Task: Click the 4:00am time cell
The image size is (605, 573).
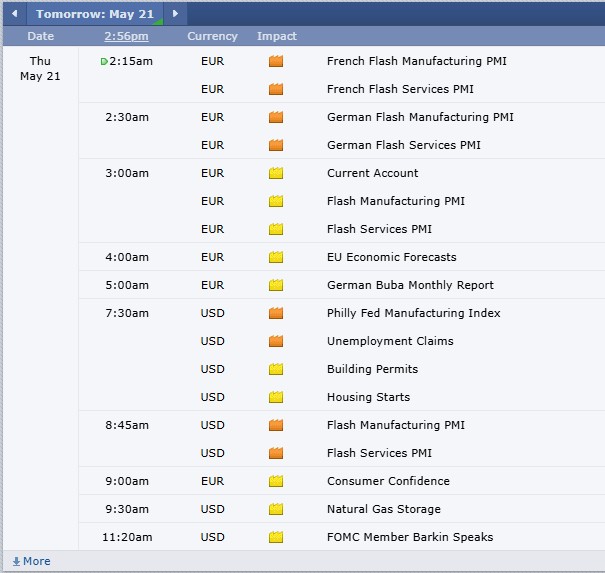Action: pos(127,257)
